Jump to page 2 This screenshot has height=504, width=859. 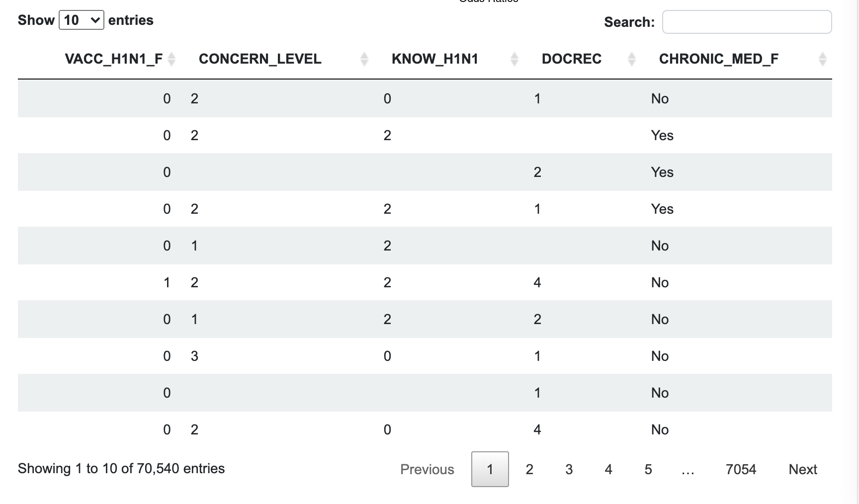529,469
